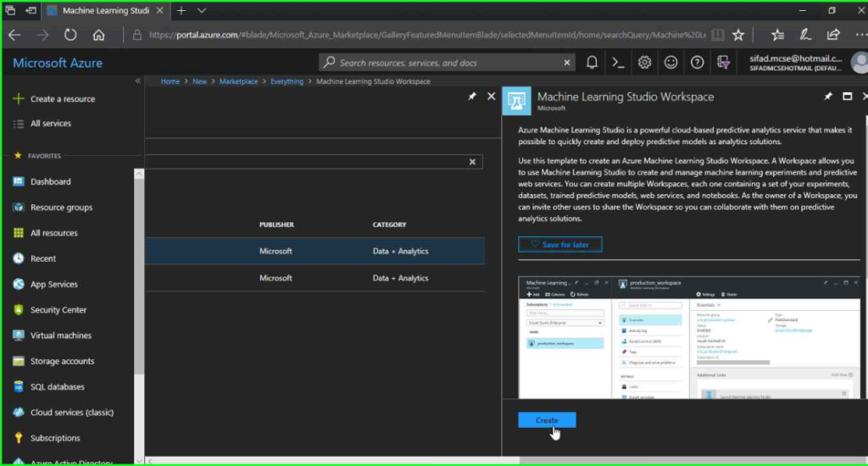Click the portal.azure.com address bar
This screenshot has height=466, width=868.
point(426,35)
